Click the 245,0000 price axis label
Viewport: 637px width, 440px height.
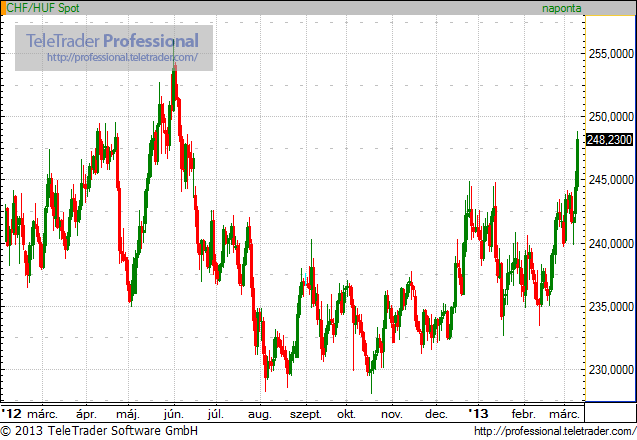coord(611,180)
